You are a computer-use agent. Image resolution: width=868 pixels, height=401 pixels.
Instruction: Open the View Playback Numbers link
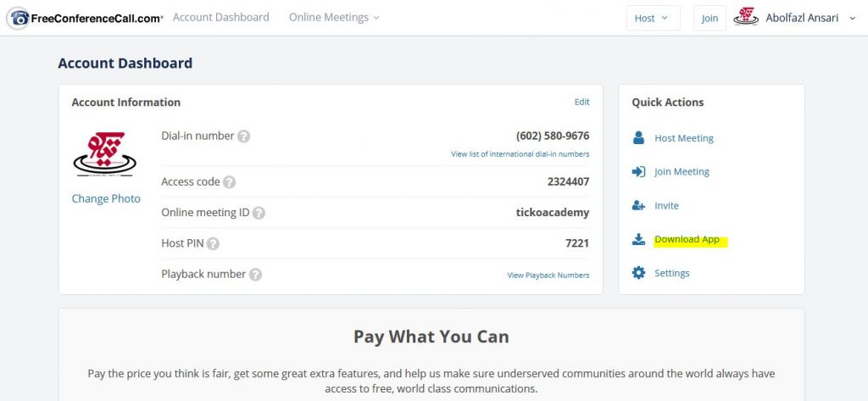548,276
